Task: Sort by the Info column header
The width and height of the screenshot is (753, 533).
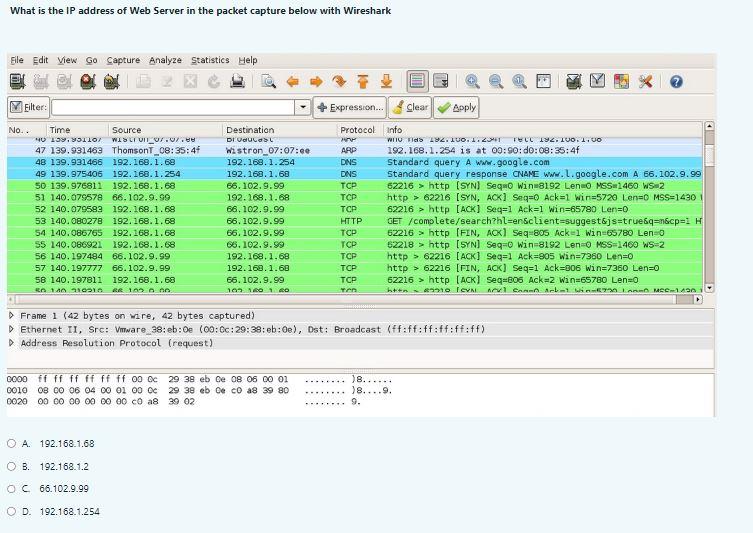Action: click(x=543, y=130)
